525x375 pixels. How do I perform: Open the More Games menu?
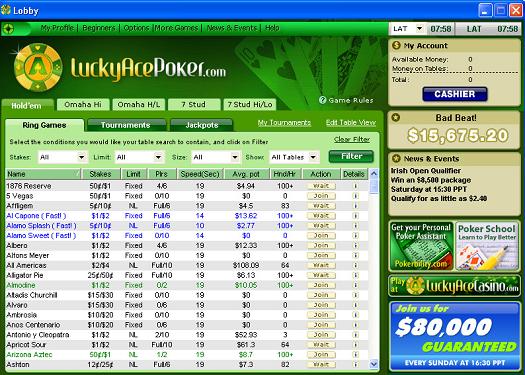pos(176,28)
